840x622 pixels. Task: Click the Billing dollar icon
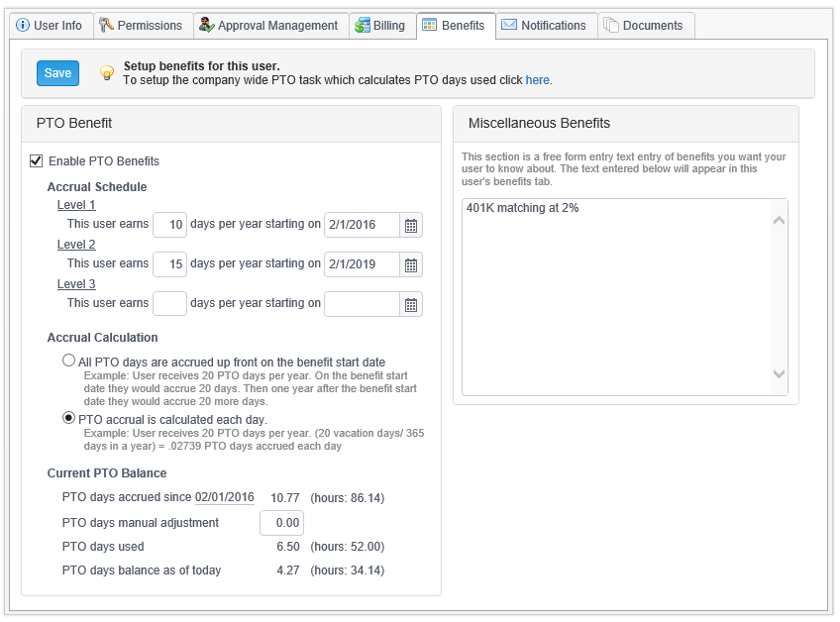[363, 25]
